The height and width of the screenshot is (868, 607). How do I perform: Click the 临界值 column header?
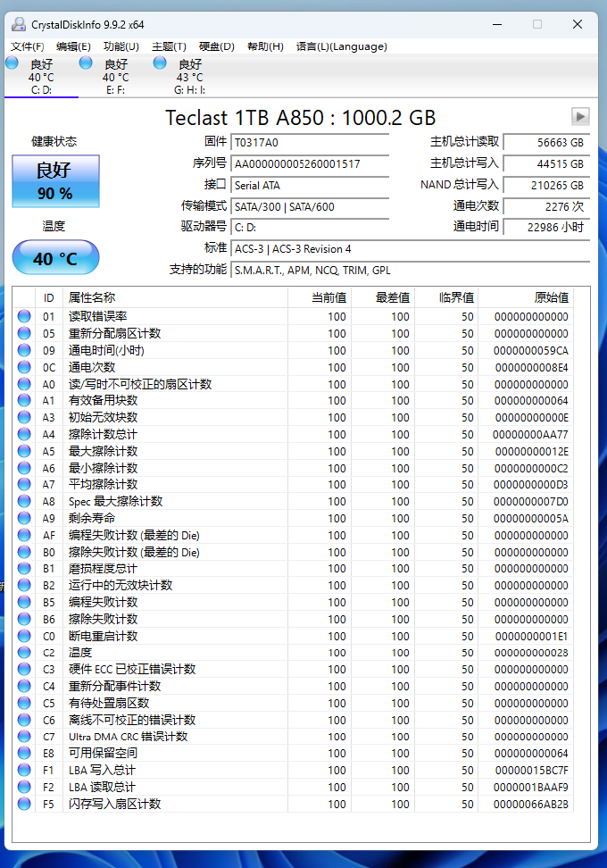(447, 298)
